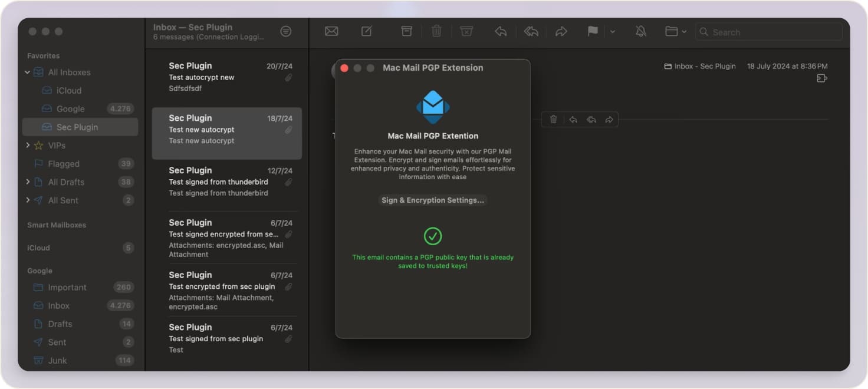
Task: Open Sign & Encryption Settings
Action: coord(432,200)
